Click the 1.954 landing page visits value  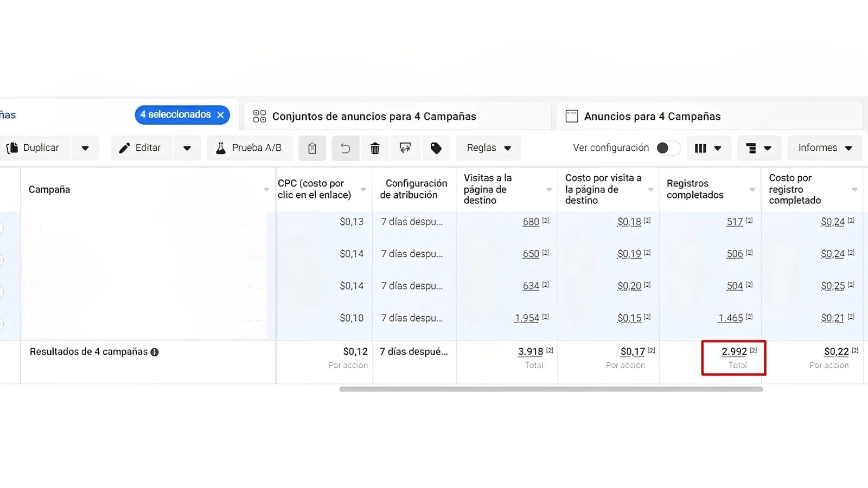click(527, 318)
